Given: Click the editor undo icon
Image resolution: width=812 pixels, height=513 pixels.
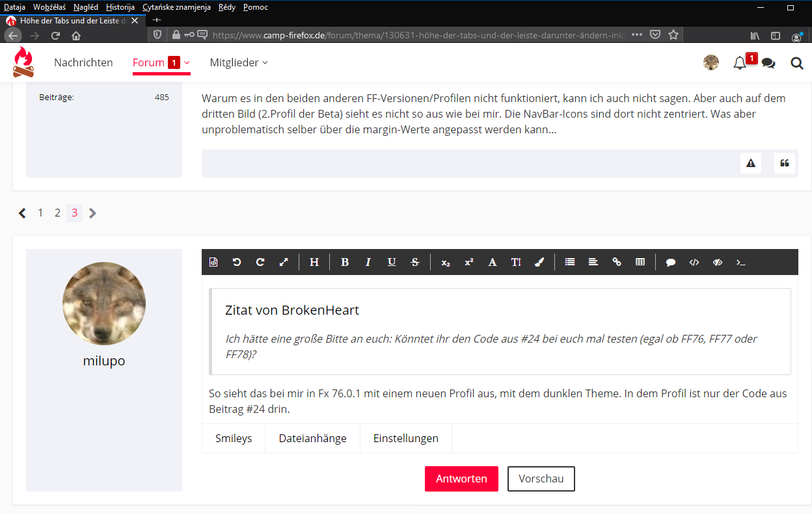Looking at the screenshot, I should coord(237,262).
